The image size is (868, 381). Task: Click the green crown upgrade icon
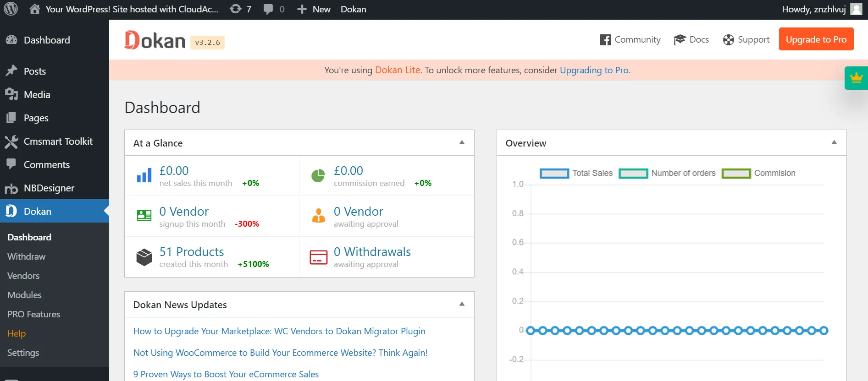[856, 78]
